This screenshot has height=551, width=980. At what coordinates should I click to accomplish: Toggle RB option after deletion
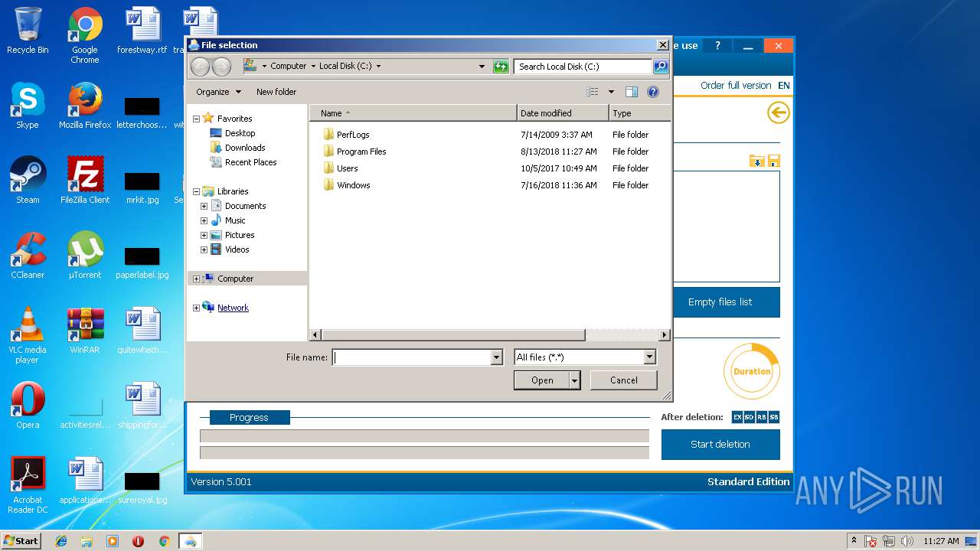(762, 417)
